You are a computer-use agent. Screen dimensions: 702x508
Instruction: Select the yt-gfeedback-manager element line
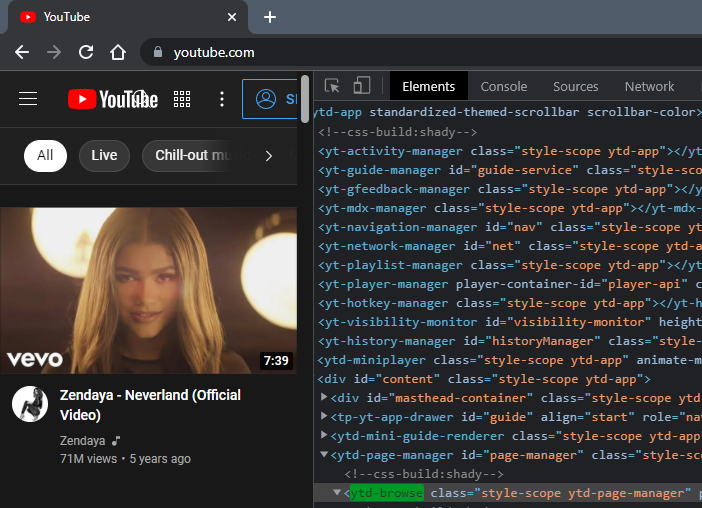[x=508, y=189]
